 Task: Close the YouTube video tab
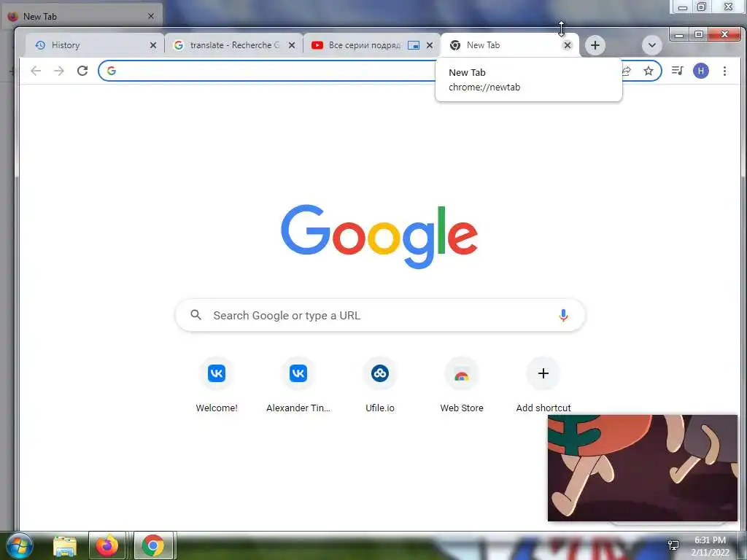coord(430,45)
